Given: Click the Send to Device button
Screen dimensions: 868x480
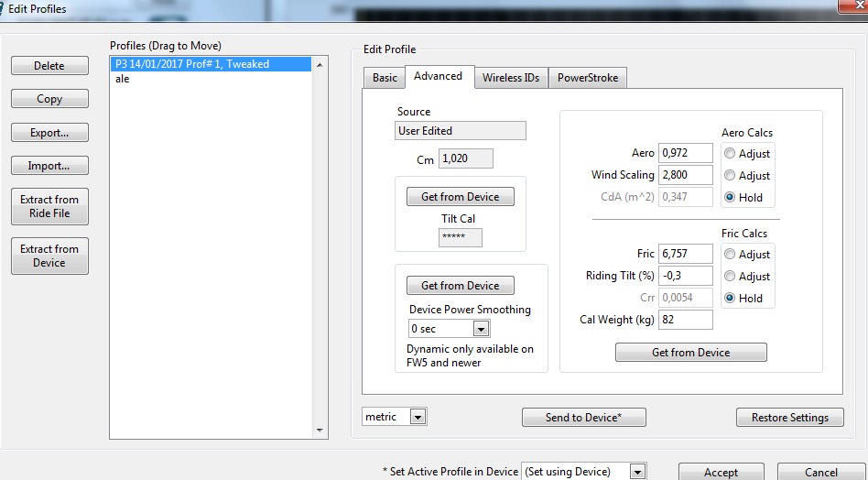Looking at the screenshot, I should [583, 418].
